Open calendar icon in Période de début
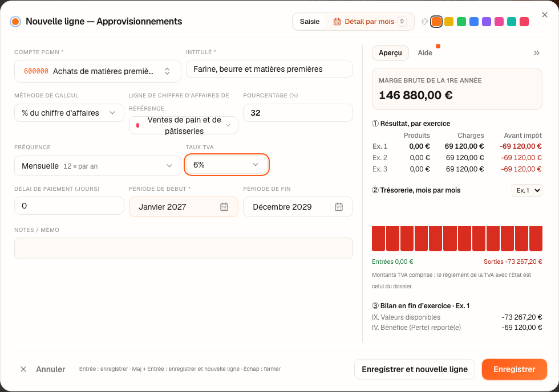Image resolution: width=559 pixels, height=392 pixels. 224,207
